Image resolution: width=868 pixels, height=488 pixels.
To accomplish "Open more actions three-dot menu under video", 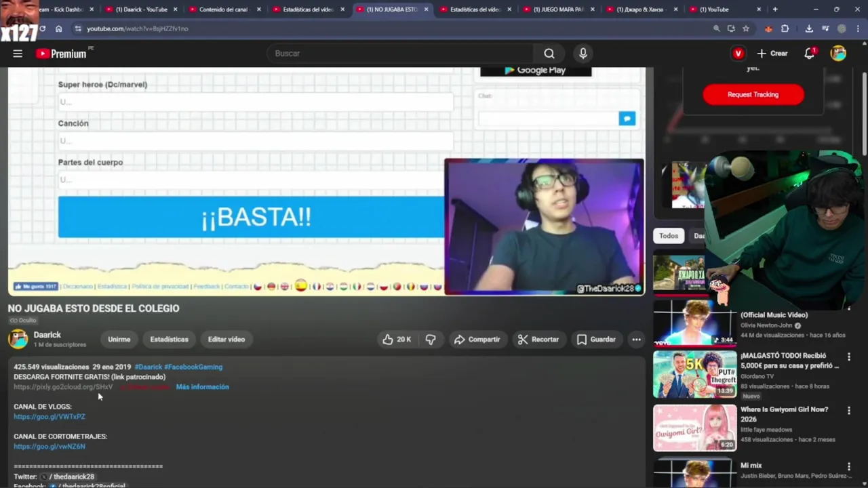I will pos(636,340).
